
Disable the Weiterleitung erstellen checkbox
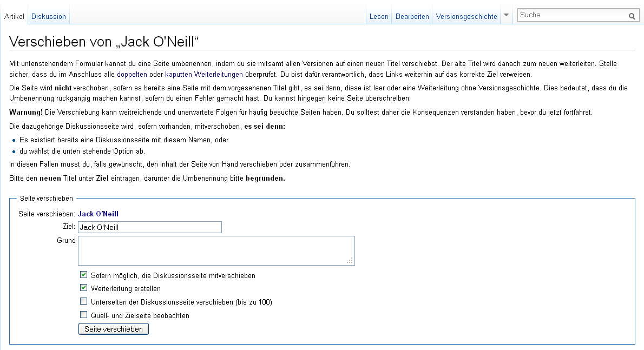83,288
